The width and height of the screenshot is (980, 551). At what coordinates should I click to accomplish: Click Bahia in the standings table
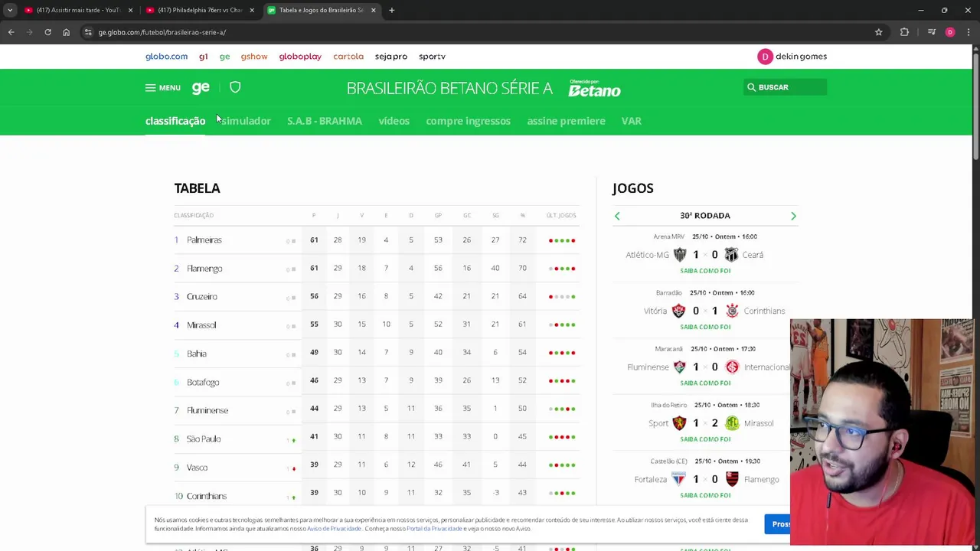[197, 354]
